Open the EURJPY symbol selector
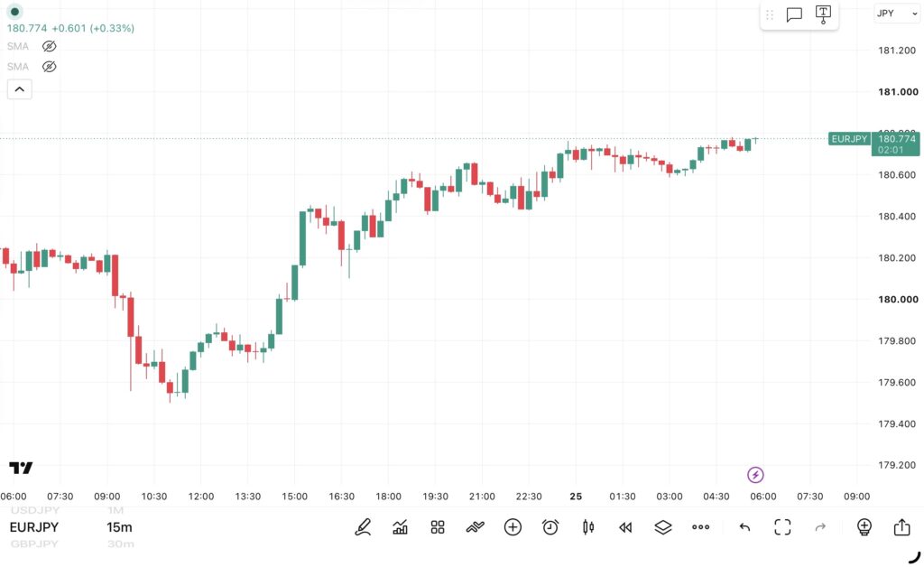This screenshot has width=924, height=567. [x=34, y=527]
